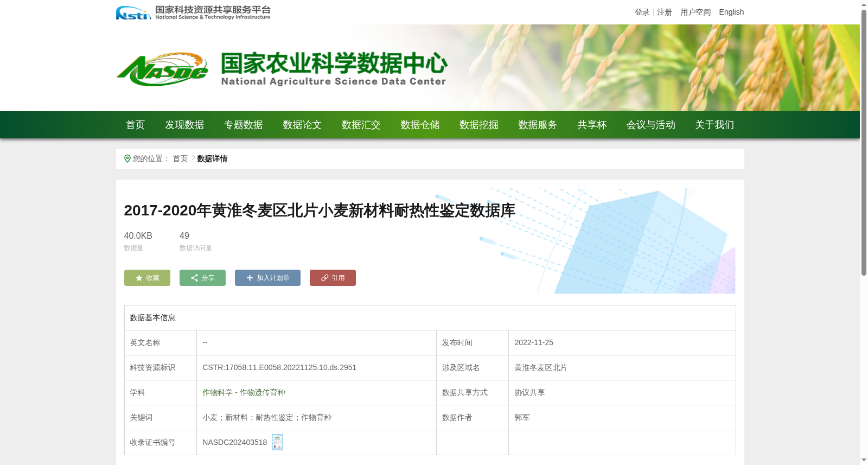Click the publish date 2022-11-25
Image resolution: width=868 pixels, height=465 pixels.
(x=534, y=342)
